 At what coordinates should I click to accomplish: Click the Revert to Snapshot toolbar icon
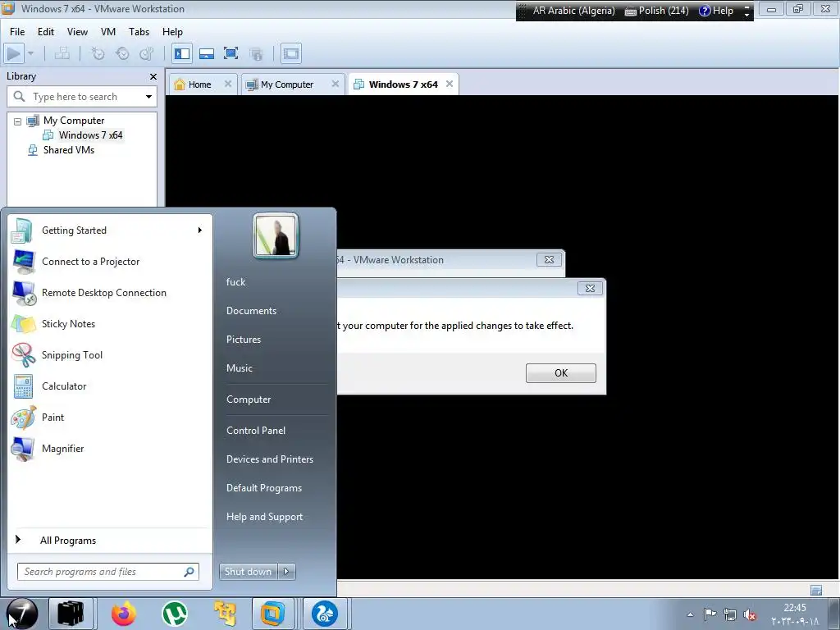pyautogui.click(x=122, y=53)
